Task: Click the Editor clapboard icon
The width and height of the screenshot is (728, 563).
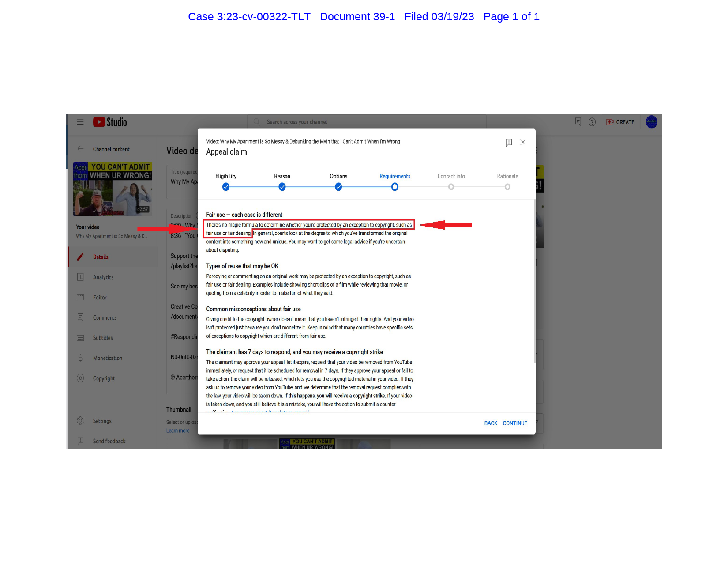Action: [x=80, y=297]
